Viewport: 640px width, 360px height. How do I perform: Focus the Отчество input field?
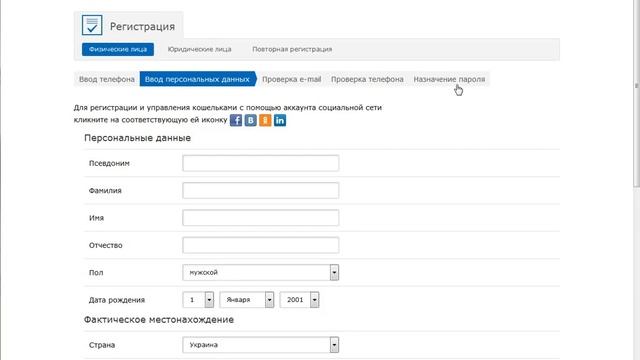tap(261, 245)
